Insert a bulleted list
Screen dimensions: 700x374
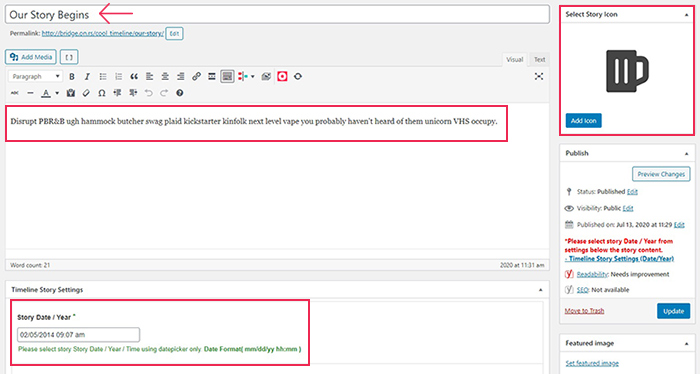[103, 77]
